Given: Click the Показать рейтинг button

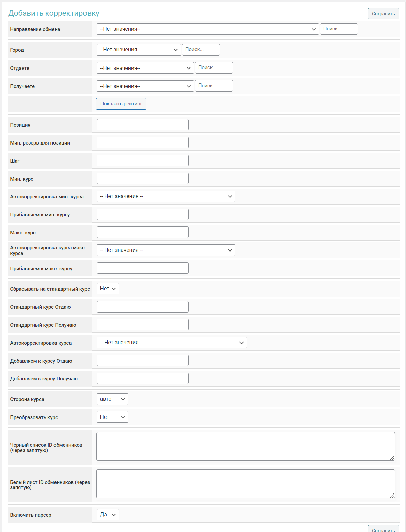Looking at the screenshot, I should [121, 104].
